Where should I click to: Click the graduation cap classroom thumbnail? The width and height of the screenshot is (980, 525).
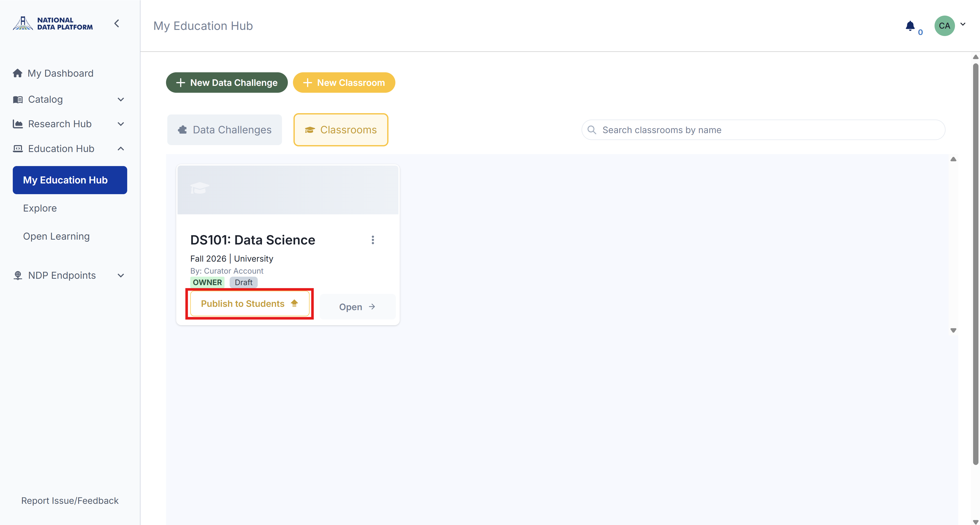pyautogui.click(x=288, y=190)
